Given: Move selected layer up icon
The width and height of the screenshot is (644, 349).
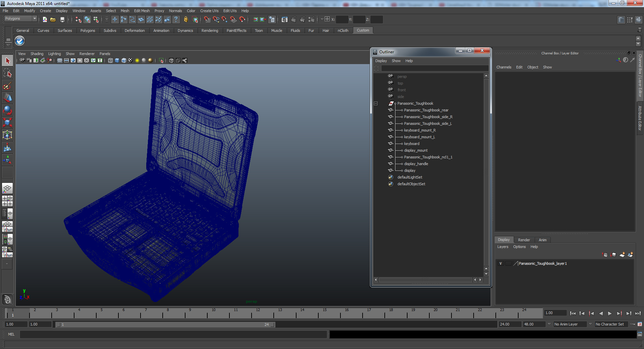Looking at the screenshot, I should click(605, 255).
